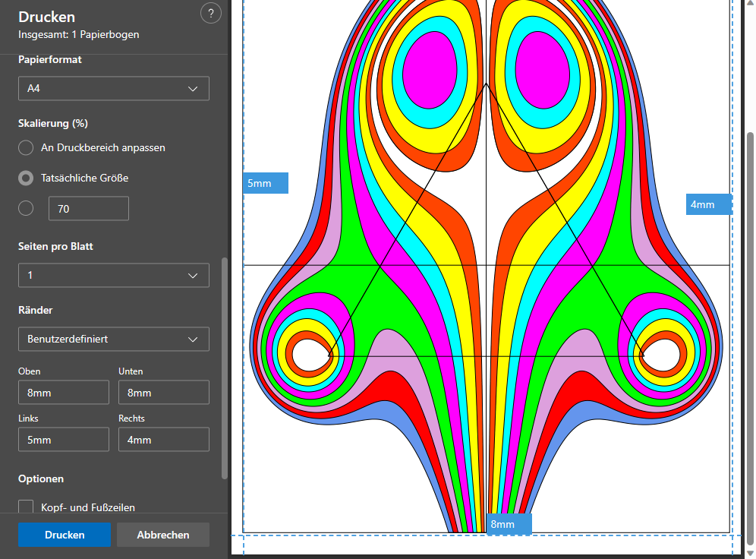Expand the Seiten pro Blatt dropdown

(x=114, y=275)
